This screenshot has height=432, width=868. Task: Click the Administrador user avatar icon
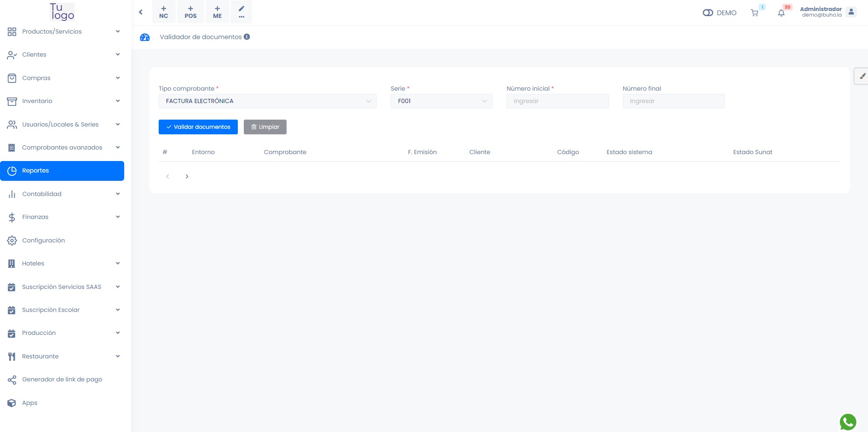[x=851, y=12]
